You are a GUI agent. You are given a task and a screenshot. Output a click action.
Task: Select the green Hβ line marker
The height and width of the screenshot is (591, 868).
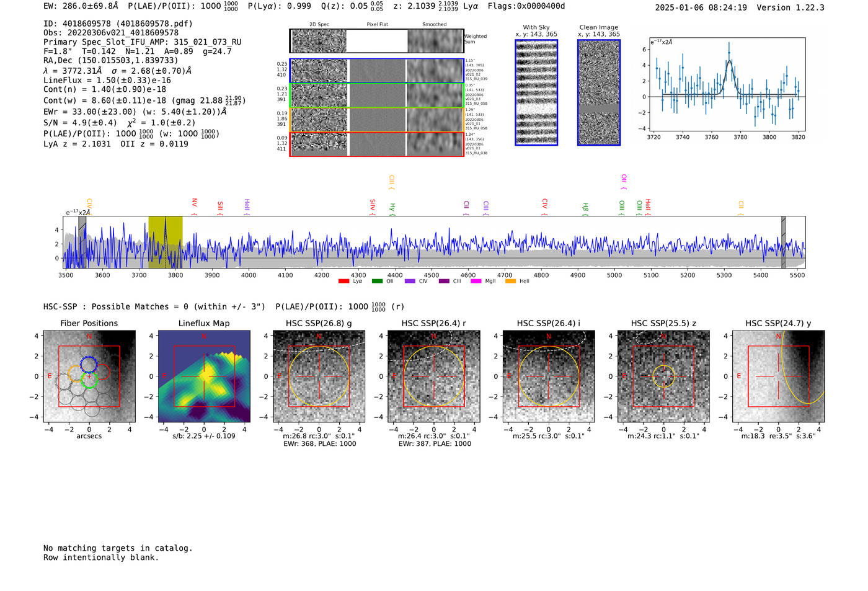(x=585, y=209)
